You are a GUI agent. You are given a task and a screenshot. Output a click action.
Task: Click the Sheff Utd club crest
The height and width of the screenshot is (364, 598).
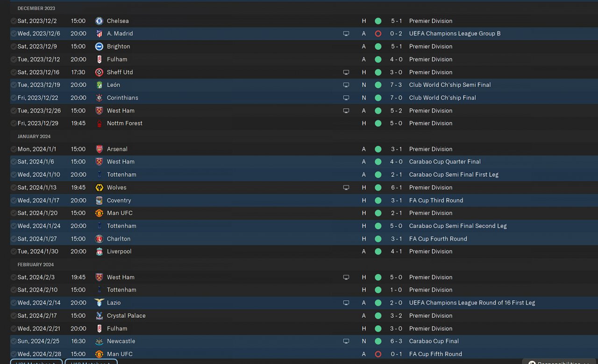point(99,72)
